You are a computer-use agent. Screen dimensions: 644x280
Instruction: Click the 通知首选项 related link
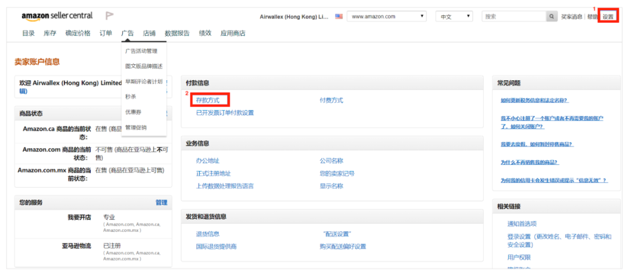click(x=522, y=224)
